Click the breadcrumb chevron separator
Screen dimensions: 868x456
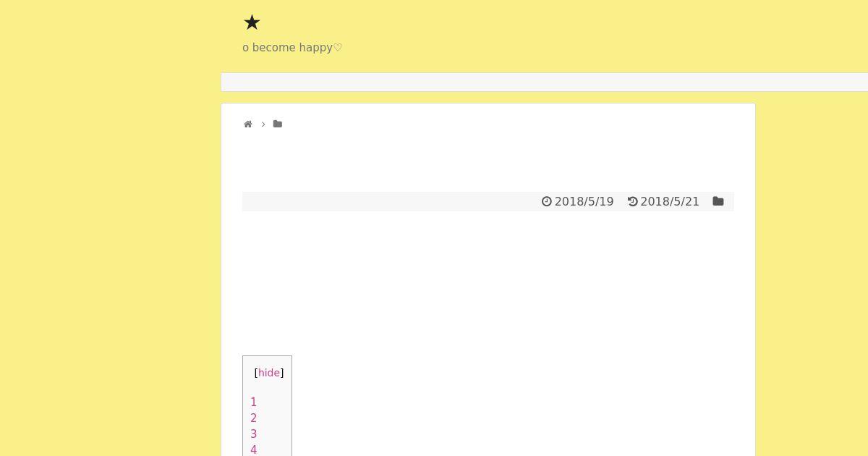coord(263,124)
